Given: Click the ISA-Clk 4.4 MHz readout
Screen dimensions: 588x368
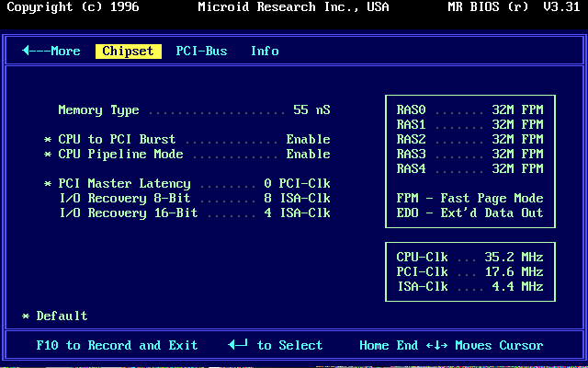Looking at the screenshot, I should tap(469, 287).
